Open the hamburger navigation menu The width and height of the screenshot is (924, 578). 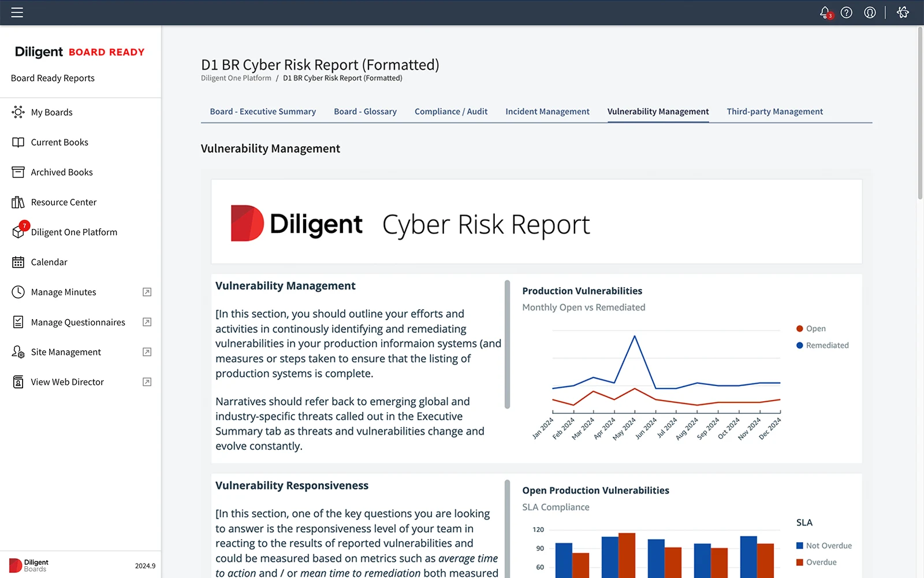17,12
